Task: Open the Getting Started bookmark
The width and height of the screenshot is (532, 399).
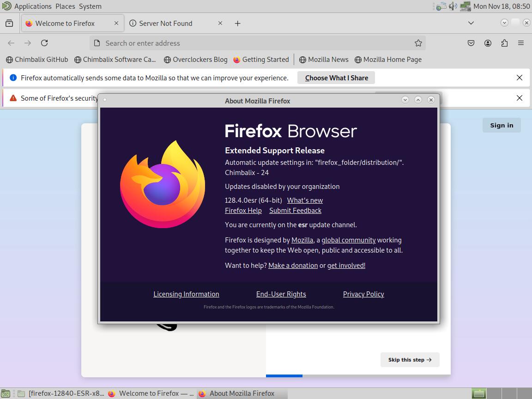Action: click(261, 60)
